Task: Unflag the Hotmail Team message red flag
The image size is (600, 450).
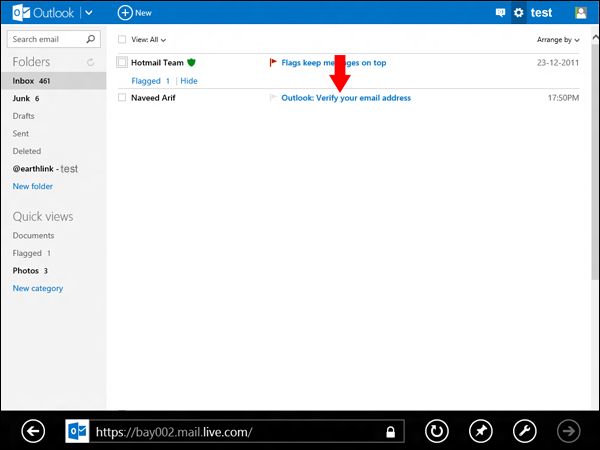Action: [273, 62]
